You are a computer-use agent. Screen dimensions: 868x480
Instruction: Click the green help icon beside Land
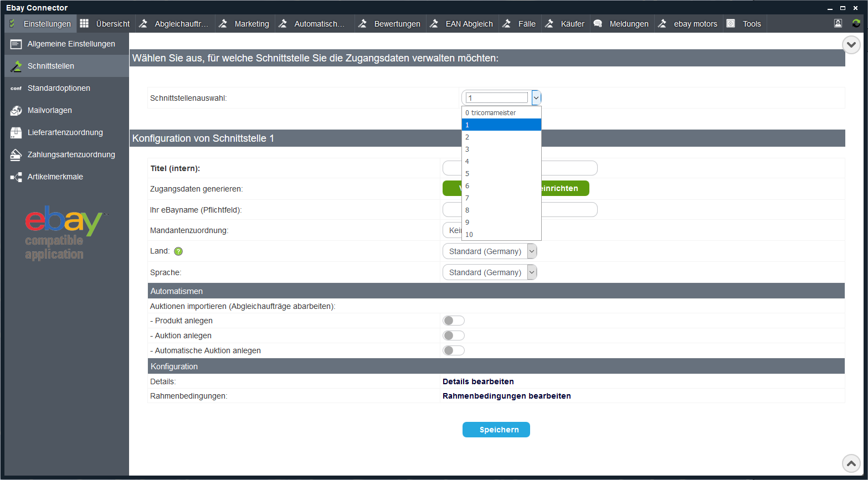(x=178, y=251)
